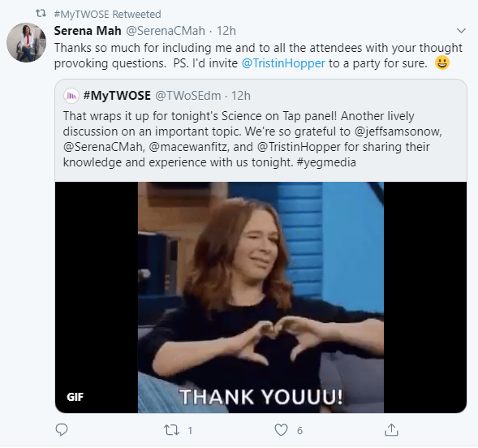Retweet Serena Mah's tweet
Viewport: 478px width, 448px height.
pyautogui.click(x=171, y=430)
